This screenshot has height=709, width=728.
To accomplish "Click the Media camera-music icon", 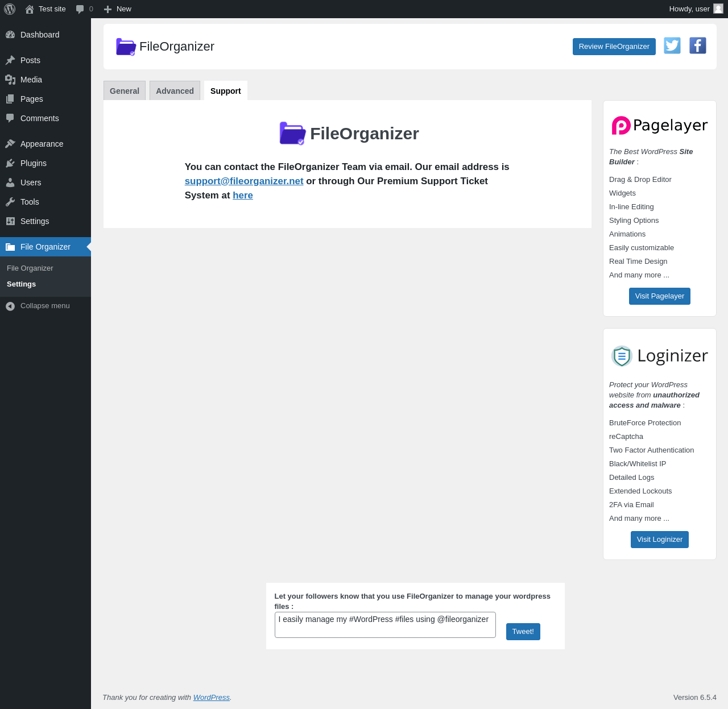I will pos(10,80).
